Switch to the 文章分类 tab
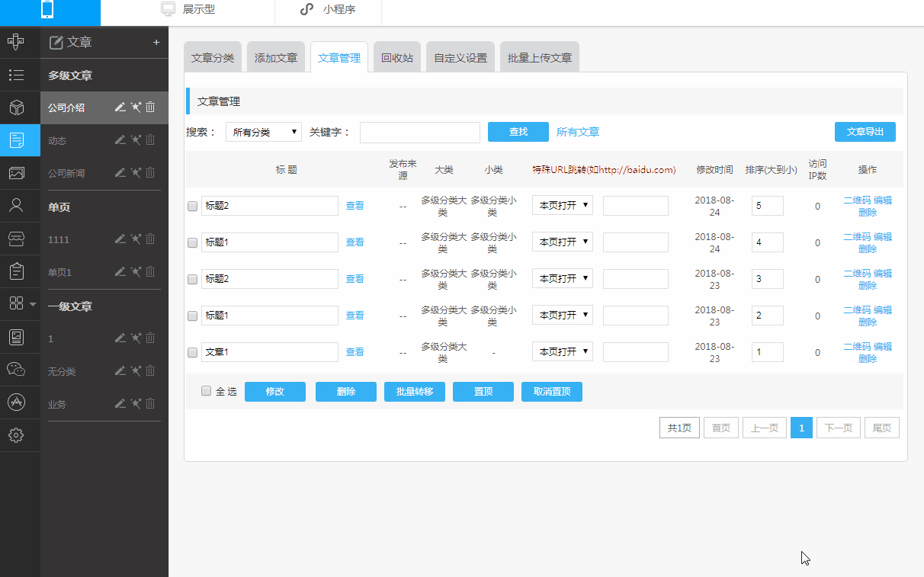 click(213, 57)
